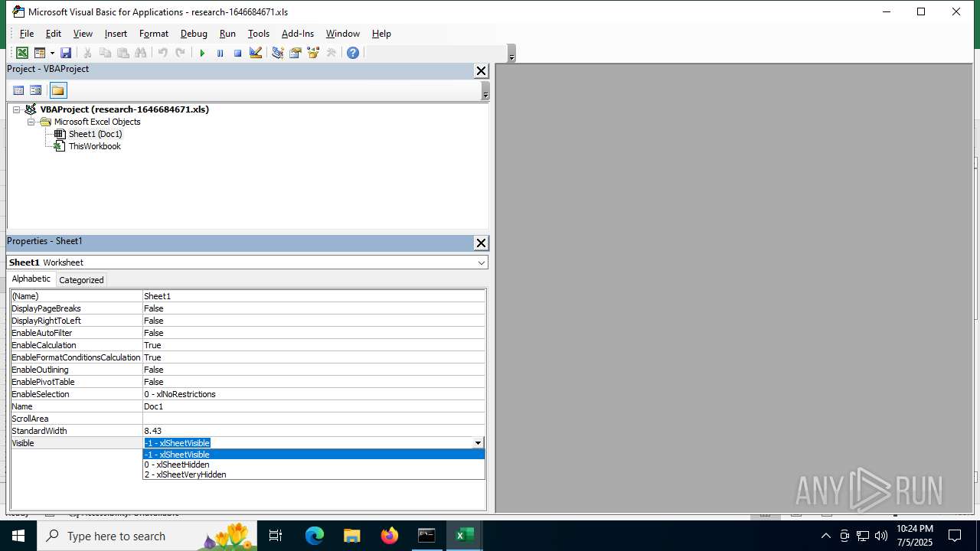Screen dimensions: 980x551
Task: Open Object Browser toolbar icon
Action: pyautogui.click(x=312, y=53)
